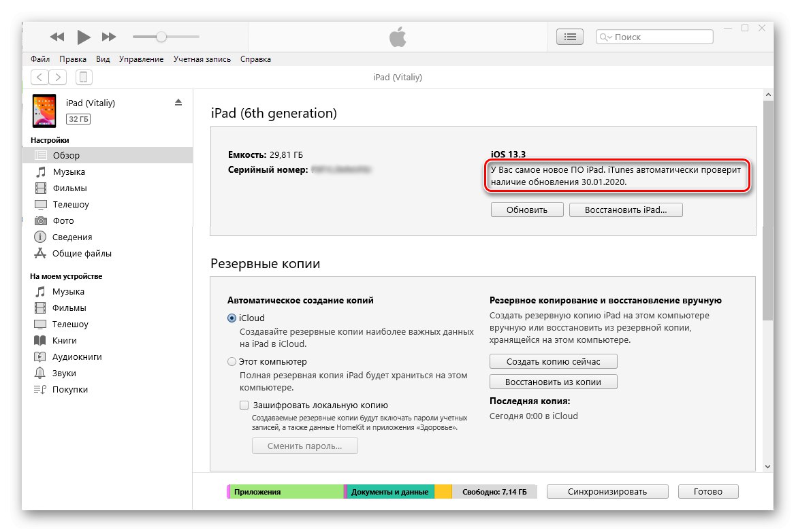Image resolution: width=796 pixels, height=532 pixels.
Task: Click the fast-forward next track icon
Action: pyautogui.click(x=109, y=37)
